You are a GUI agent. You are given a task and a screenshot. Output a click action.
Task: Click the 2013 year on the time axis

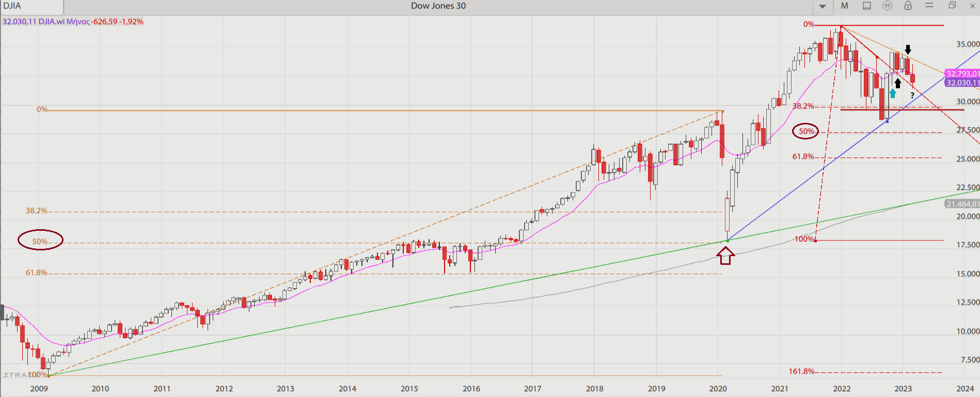click(x=285, y=389)
